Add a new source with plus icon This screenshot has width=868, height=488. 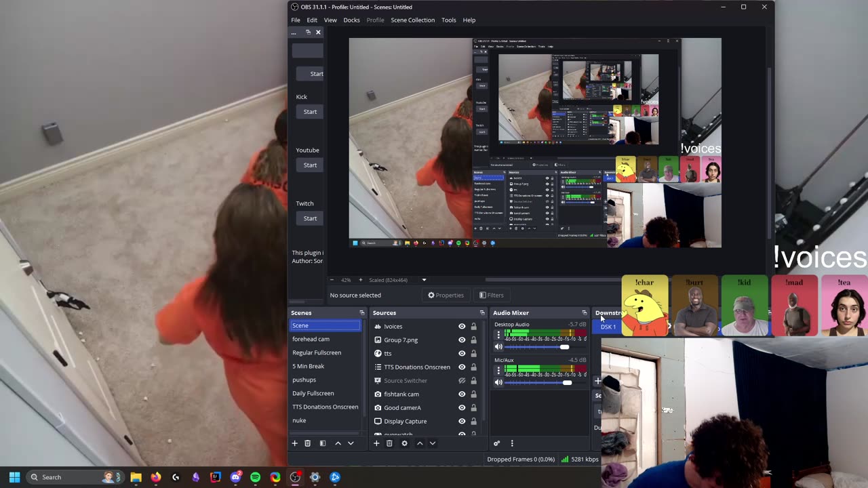coord(376,443)
